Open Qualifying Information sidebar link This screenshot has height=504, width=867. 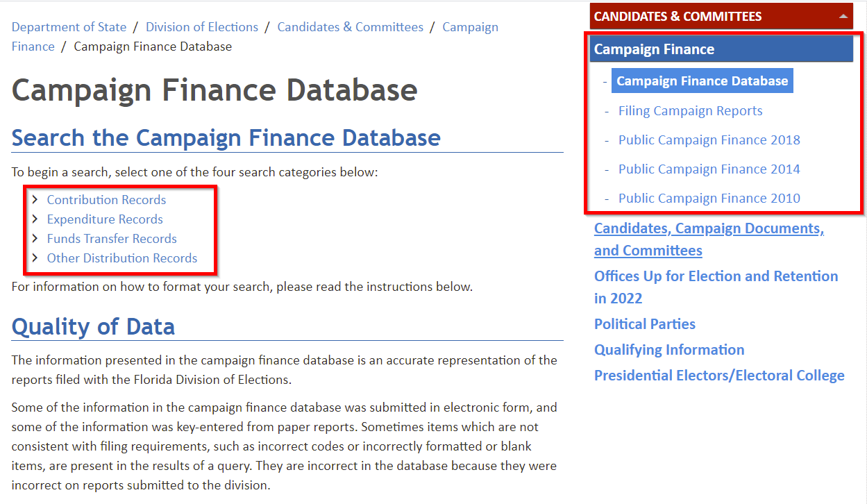[x=669, y=350]
